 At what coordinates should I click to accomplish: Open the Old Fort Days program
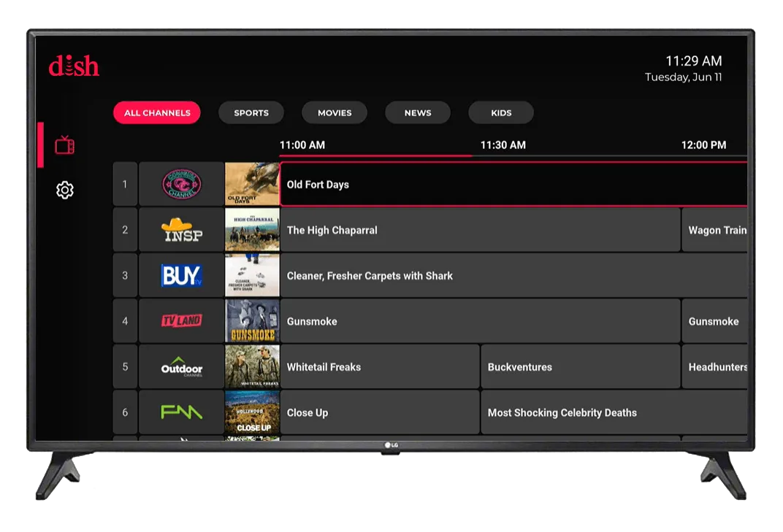coord(514,184)
